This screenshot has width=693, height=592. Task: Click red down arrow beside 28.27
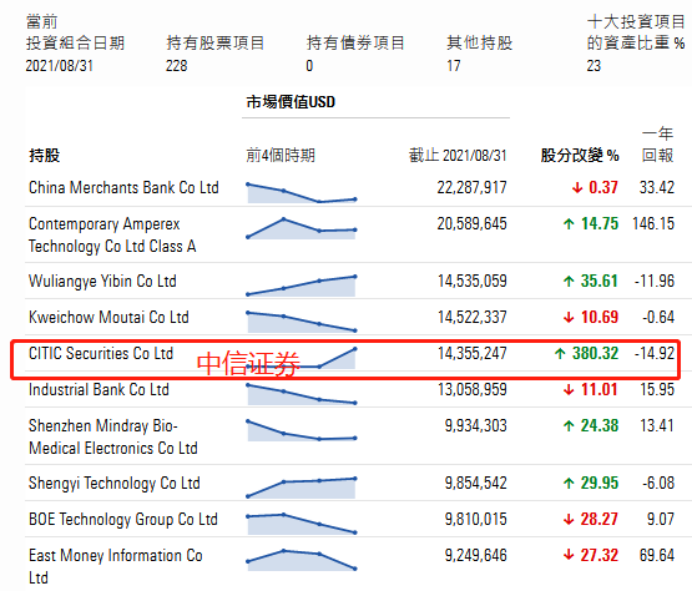569,519
